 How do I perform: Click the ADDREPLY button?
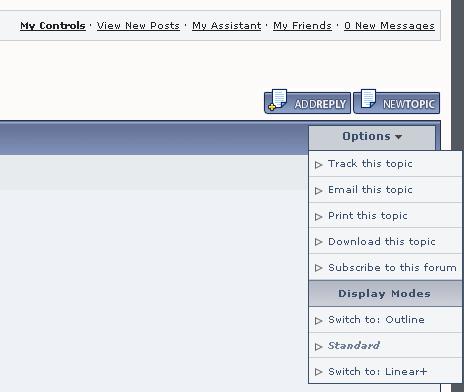307,103
